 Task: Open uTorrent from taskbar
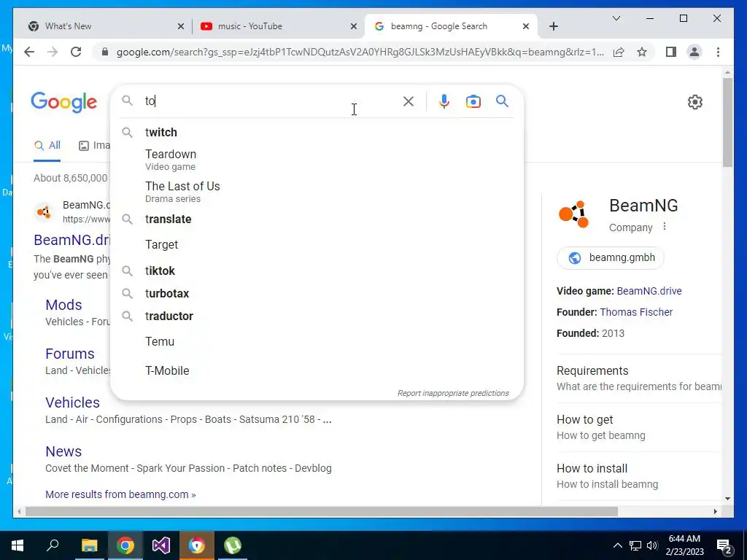(233, 545)
